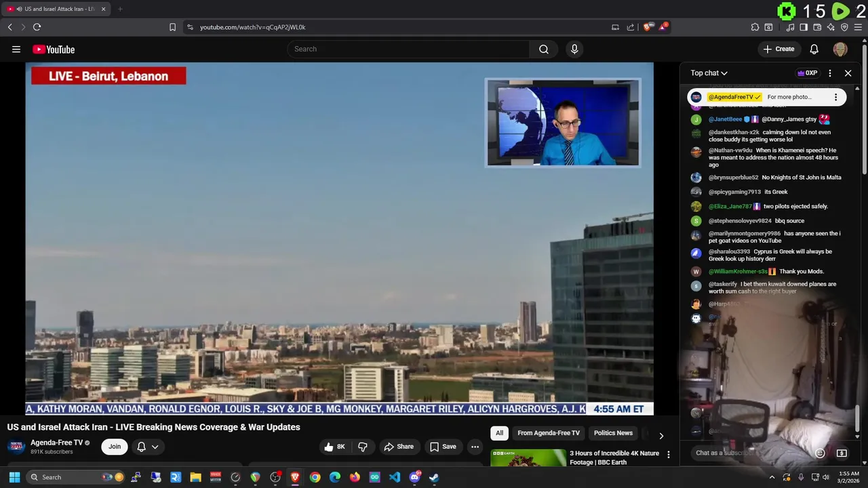868x488 pixels.
Task: Like the video, thumbs up (8K)
Action: (335, 447)
